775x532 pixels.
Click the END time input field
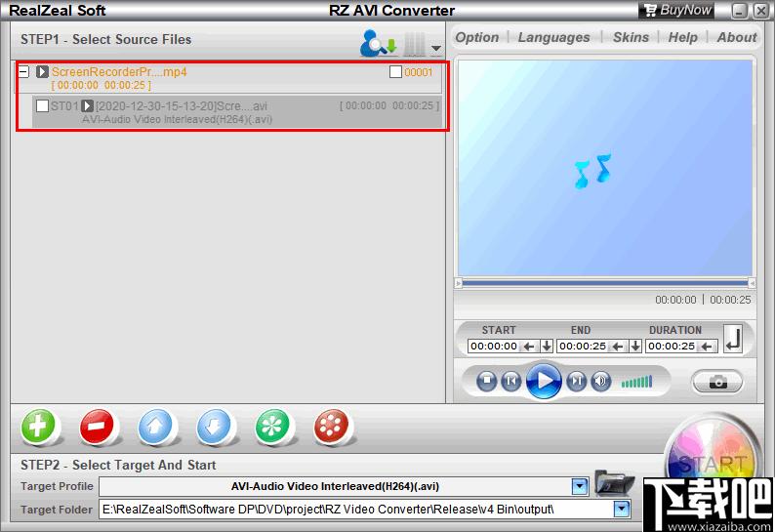(x=583, y=347)
